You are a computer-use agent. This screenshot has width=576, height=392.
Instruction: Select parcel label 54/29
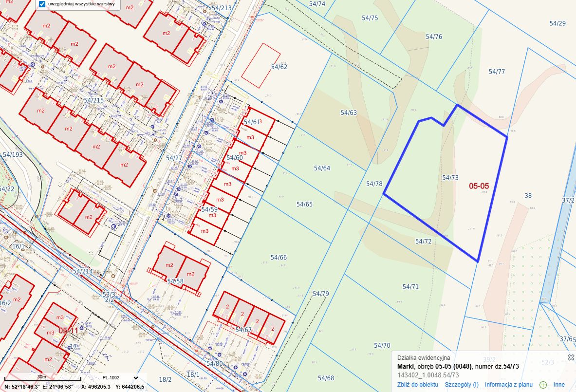point(557,23)
